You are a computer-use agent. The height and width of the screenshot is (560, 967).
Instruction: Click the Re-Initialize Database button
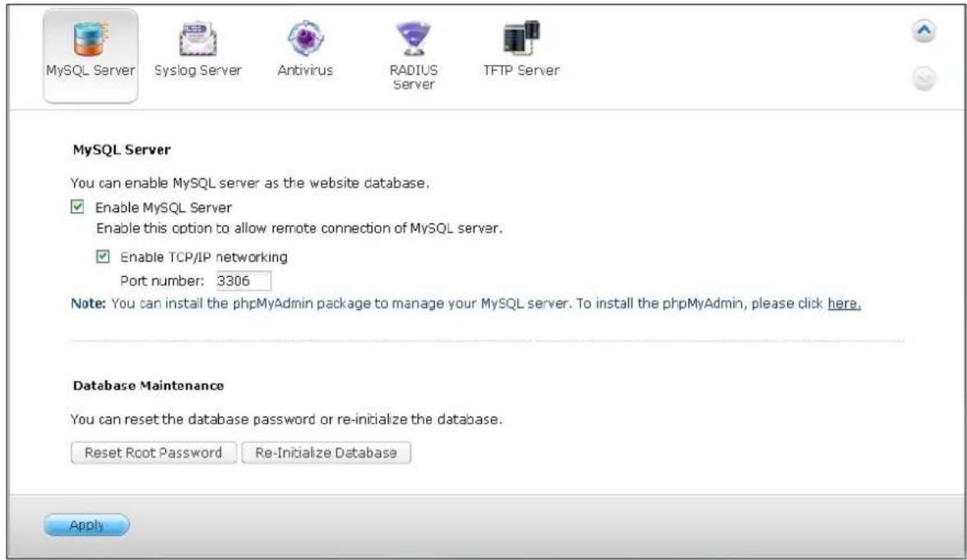tap(326, 452)
